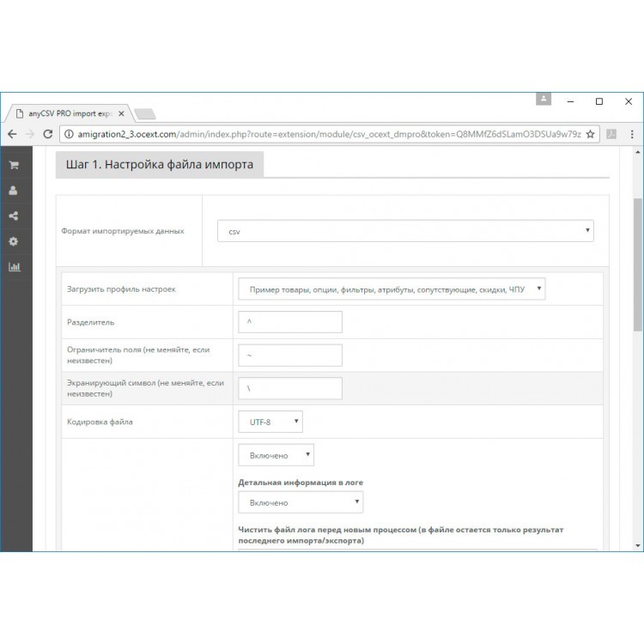The width and height of the screenshot is (644, 644).
Task: Reload the page with the refresh icon
Action: tap(47, 134)
